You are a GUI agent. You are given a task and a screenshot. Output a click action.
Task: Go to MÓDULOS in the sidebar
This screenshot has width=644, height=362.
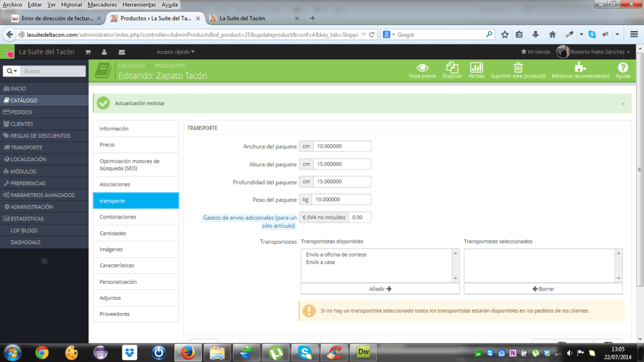pyautogui.click(x=44, y=172)
